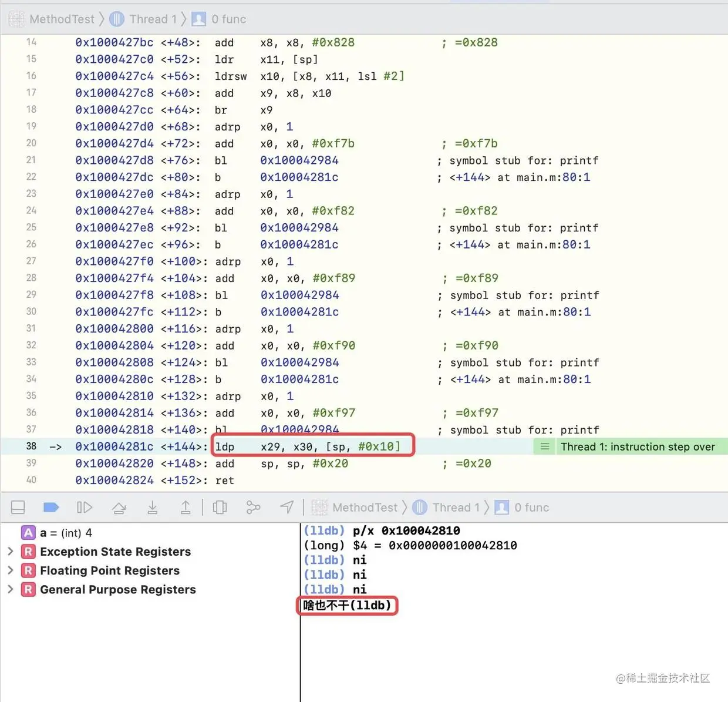Step out using the up-arrow debug icon

point(186,508)
